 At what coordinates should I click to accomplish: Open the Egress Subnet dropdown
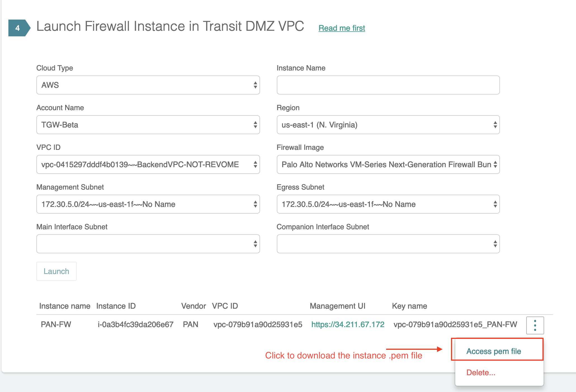click(x=388, y=204)
